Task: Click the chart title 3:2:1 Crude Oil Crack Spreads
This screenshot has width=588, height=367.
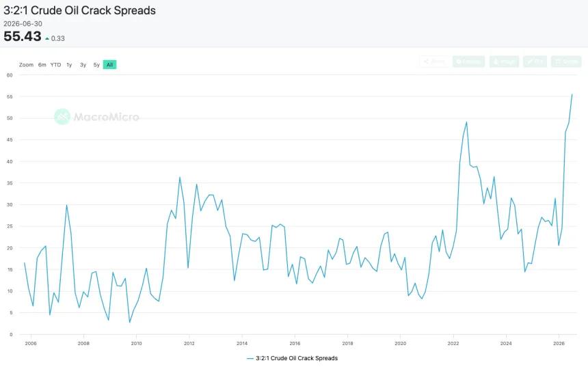Action: click(79, 10)
